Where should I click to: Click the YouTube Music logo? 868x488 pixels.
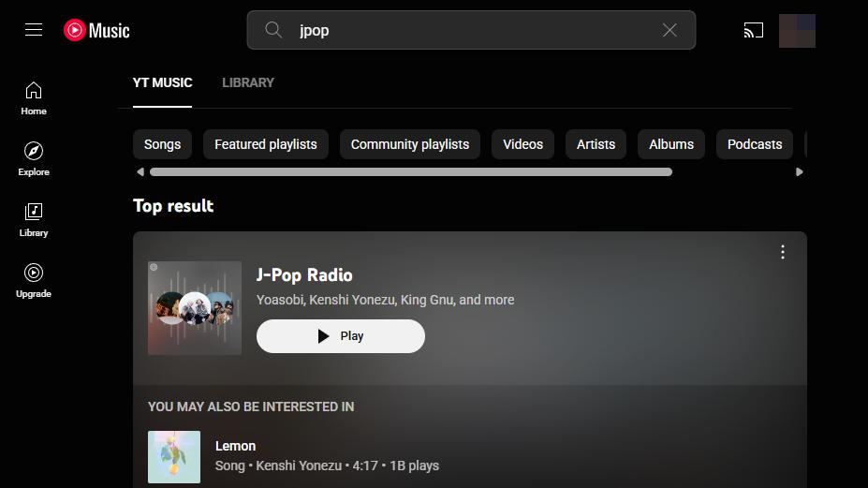pyautogui.click(x=97, y=30)
